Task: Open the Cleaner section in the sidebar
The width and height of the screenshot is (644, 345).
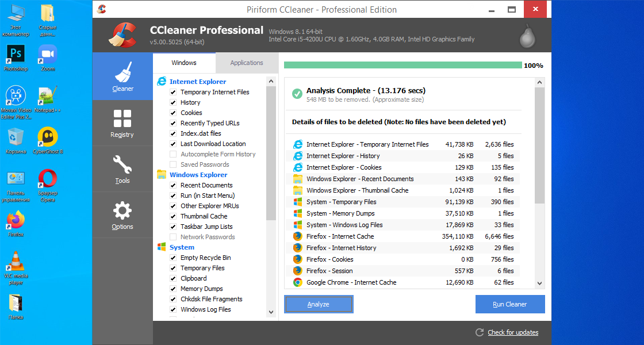Action: pos(122,76)
